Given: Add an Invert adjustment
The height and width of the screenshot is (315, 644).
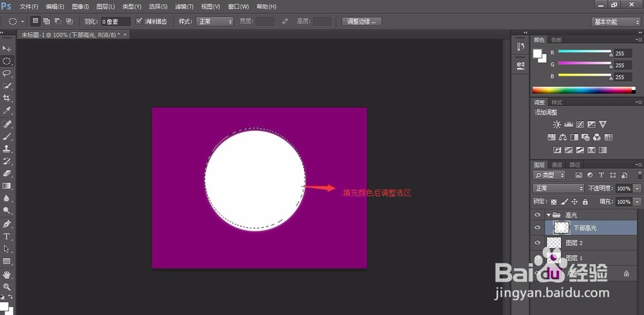Looking at the screenshot, I should coord(557,150).
